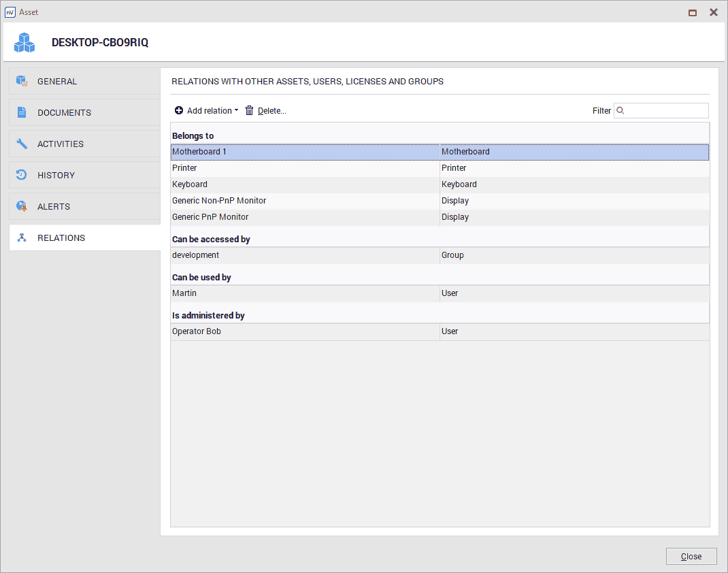Select the Printer relation row
This screenshot has height=573, width=728.
pos(304,168)
